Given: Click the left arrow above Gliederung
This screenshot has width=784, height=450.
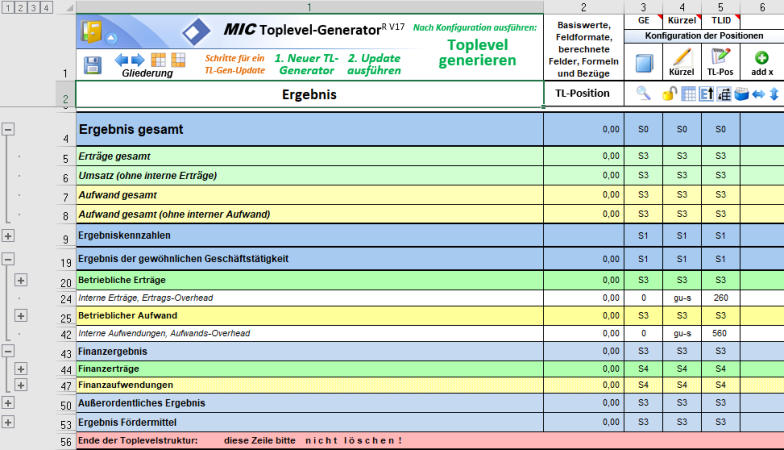Looking at the screenshot, I should [122, 60].
